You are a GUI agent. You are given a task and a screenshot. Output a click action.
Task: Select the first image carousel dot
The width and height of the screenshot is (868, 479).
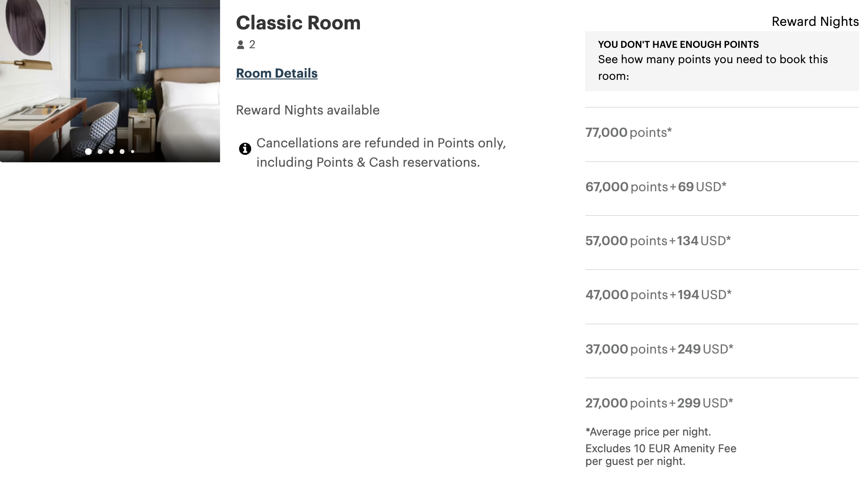point(89,151)
